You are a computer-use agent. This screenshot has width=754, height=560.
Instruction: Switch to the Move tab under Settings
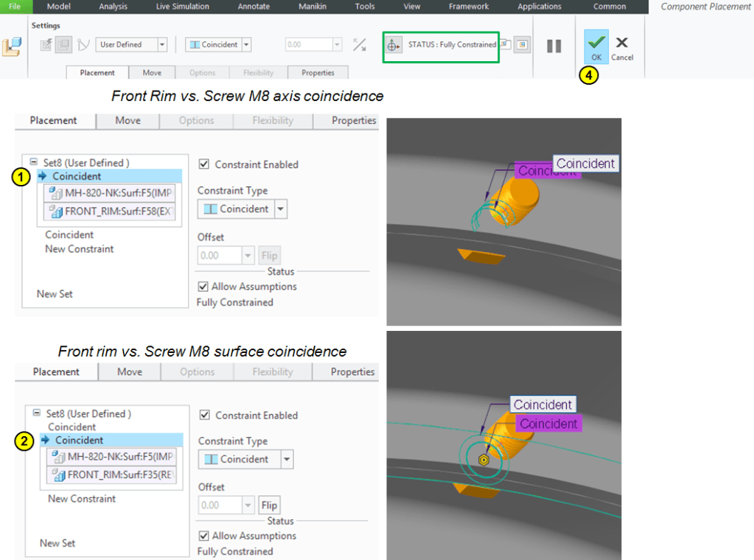(152, 73)
